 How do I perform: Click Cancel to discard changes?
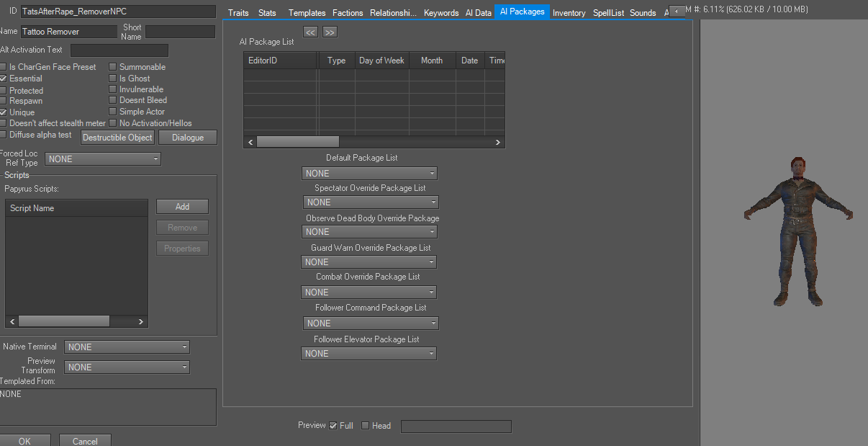85,440
